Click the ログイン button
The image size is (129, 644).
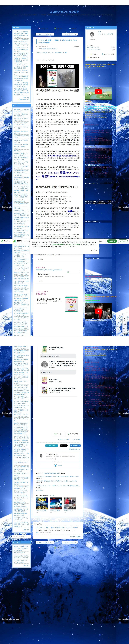123,241
